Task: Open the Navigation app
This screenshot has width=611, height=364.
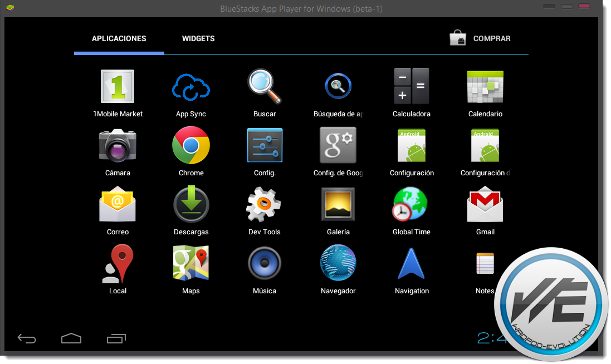Action: click(412, 264)
